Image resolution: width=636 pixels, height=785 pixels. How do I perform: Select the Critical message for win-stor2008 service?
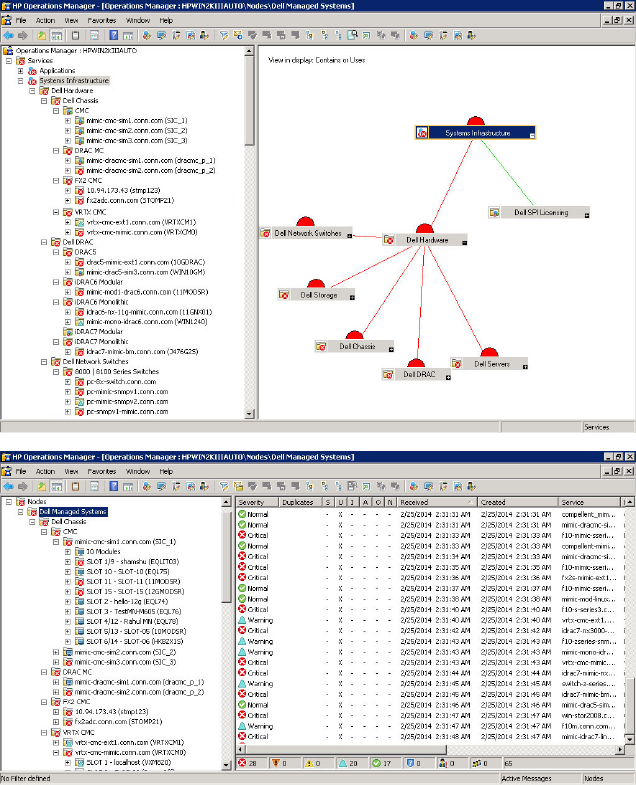point(430,715)
